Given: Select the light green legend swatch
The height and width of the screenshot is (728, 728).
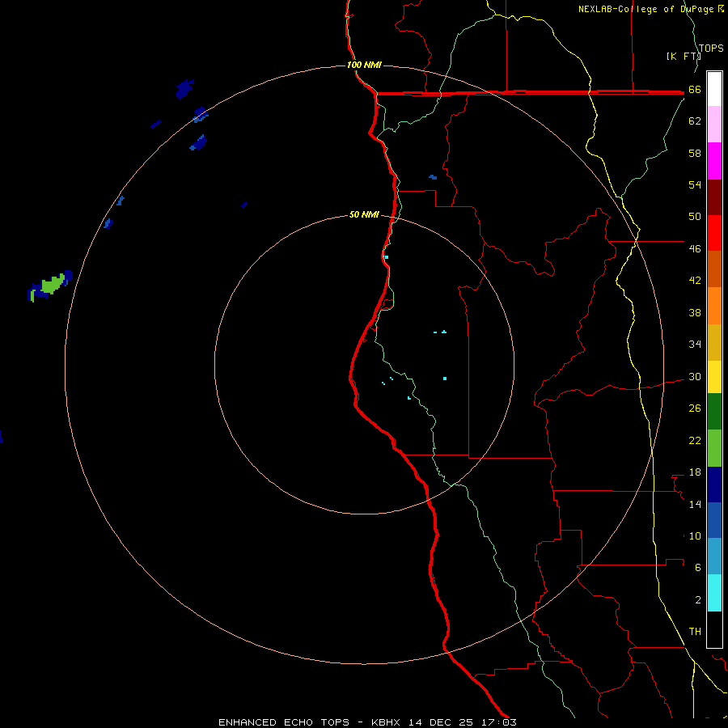Looking at the screenshot, I should click(x=714, y=448).
